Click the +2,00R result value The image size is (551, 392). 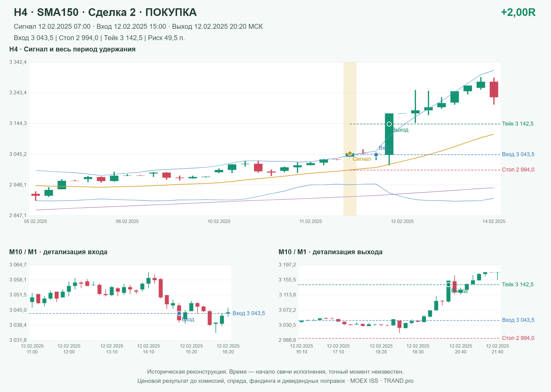(x=518, y=12)
